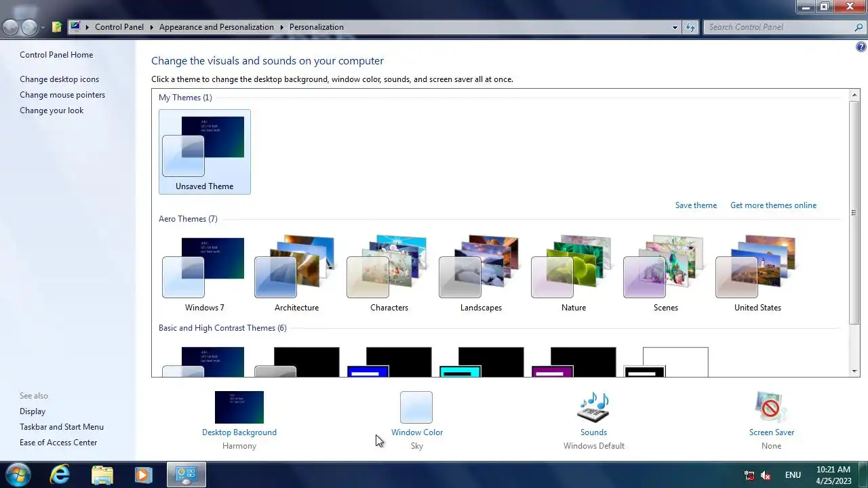Apply the Characters theme
Screen dimensions: 868x488
pos(389,274)
